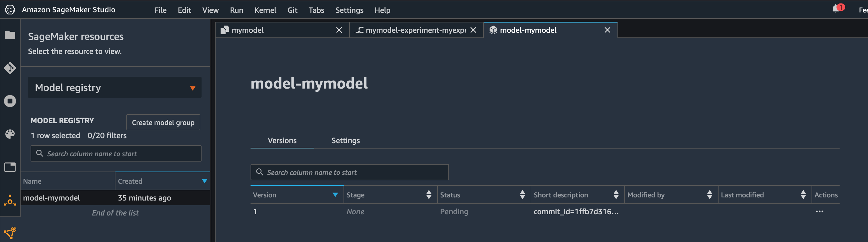Open the Settings menu in menu bar
Screen dimensions: 868x242
tap(349, 10)
